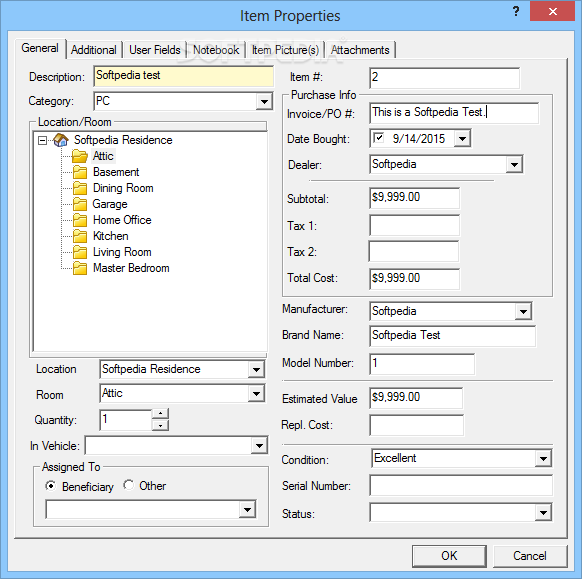Click the Serial Number input field

461,485
